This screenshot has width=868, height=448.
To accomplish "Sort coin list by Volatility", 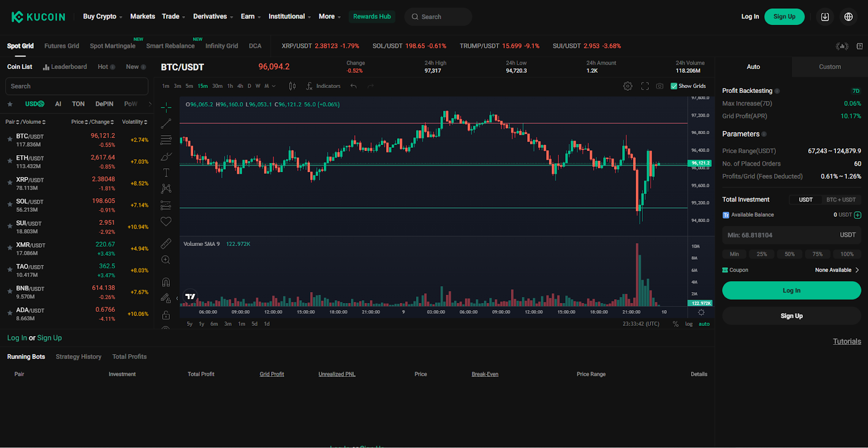I will pos(135,122).
